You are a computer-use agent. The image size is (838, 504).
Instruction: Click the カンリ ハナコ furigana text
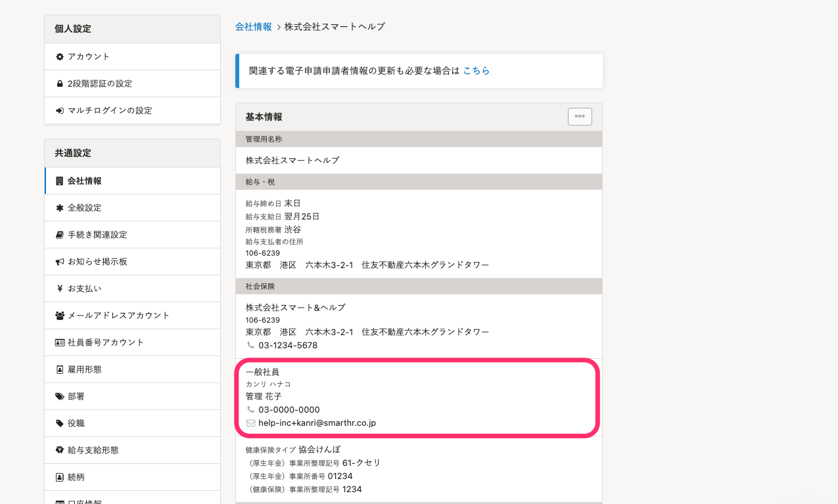(268, 384)
